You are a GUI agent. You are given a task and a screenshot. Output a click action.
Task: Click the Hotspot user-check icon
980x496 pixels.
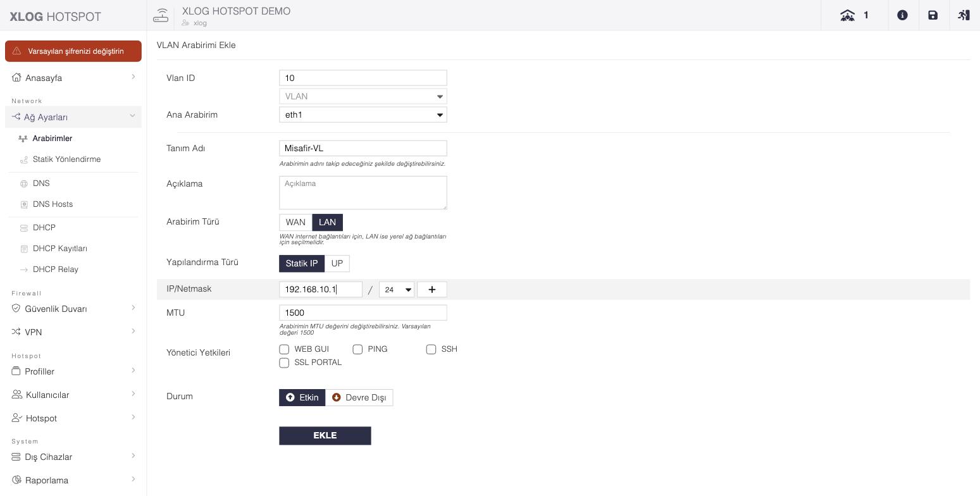(17, 418)
